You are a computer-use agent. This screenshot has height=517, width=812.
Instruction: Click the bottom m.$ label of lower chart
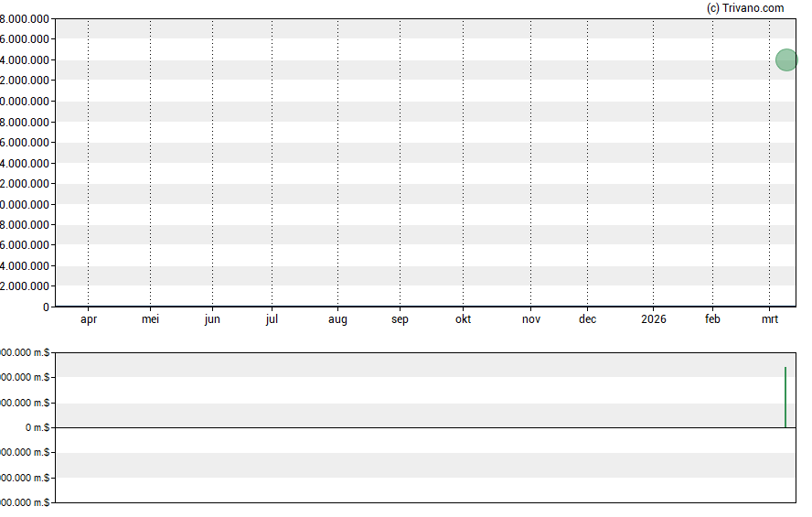coord(25,503)
